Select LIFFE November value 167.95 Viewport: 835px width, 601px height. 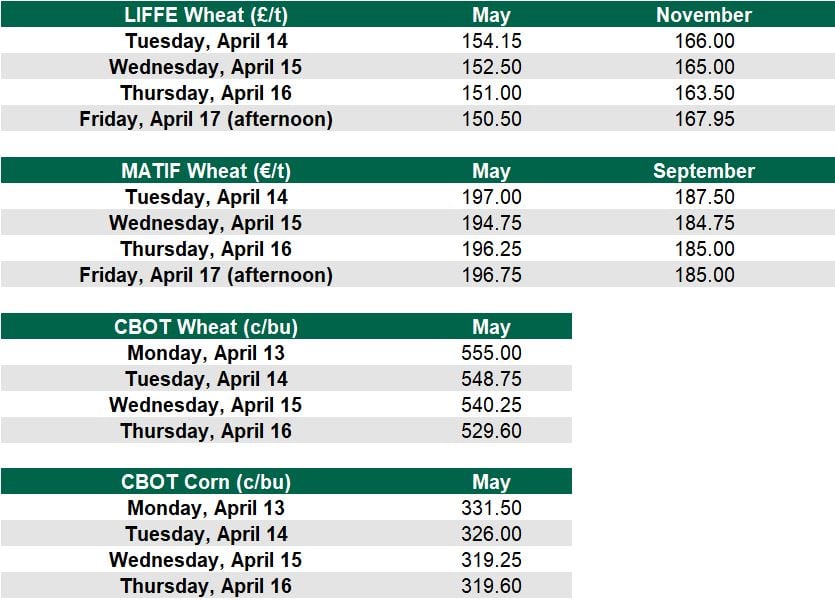pyautogui.click(x=704, y=119)
